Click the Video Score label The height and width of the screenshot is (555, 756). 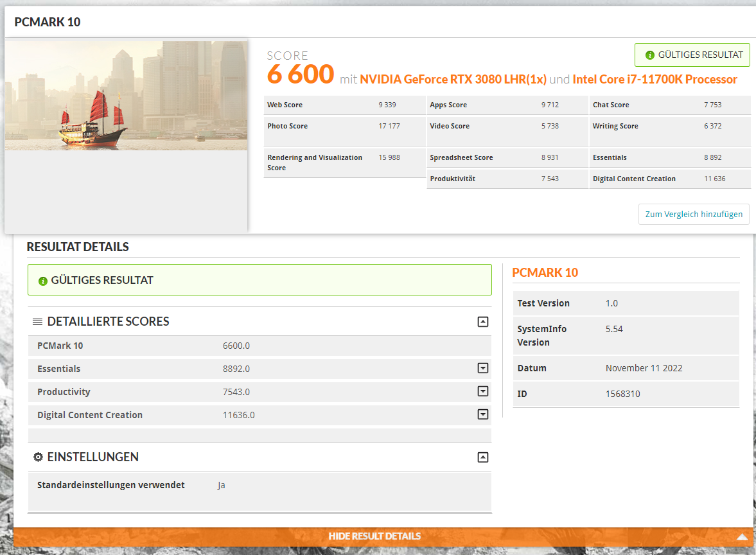click(x=450, y=126)
